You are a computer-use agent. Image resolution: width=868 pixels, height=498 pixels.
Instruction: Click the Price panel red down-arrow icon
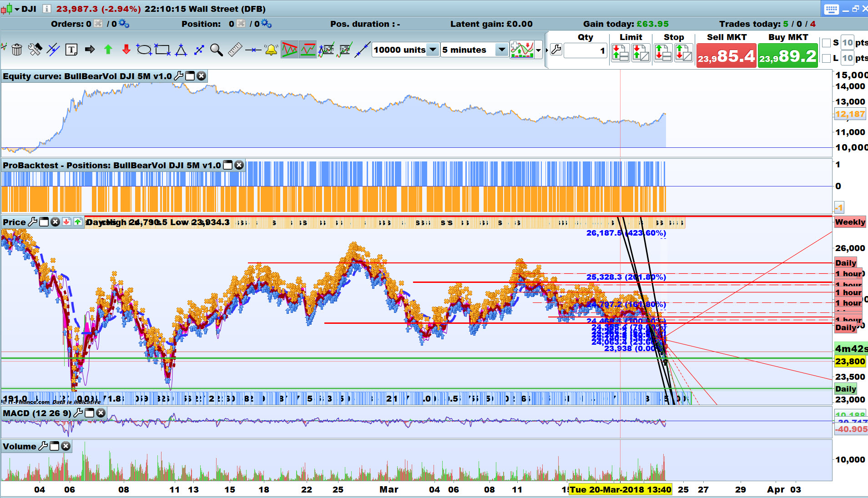tap(66, 222)
